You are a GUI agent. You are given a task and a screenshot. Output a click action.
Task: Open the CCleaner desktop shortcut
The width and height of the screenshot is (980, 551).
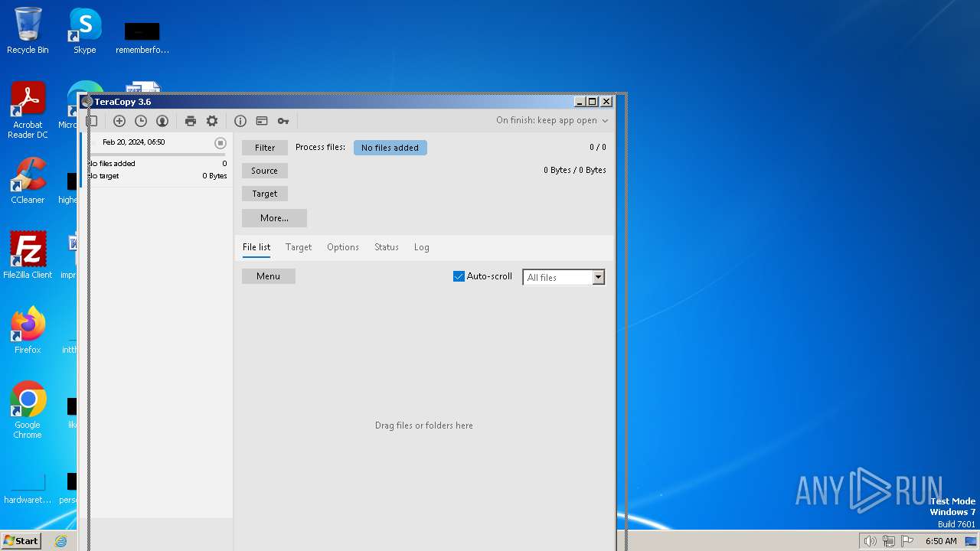tap(28, 181)
